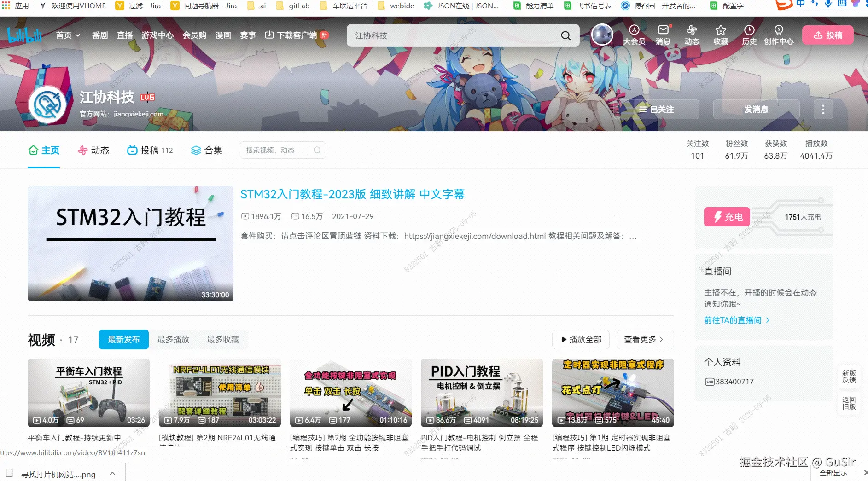Open 大会员 membership icon

pyautogui.click(x=634, y=35)
